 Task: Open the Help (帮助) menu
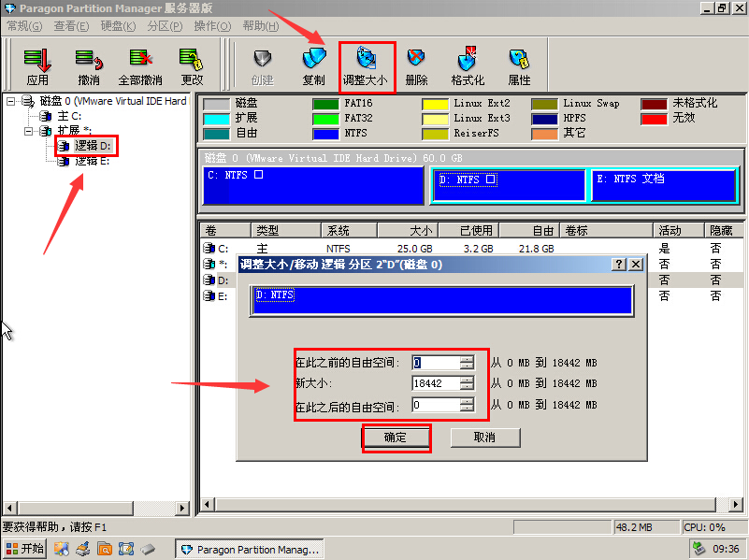click(x=260, y=26)
